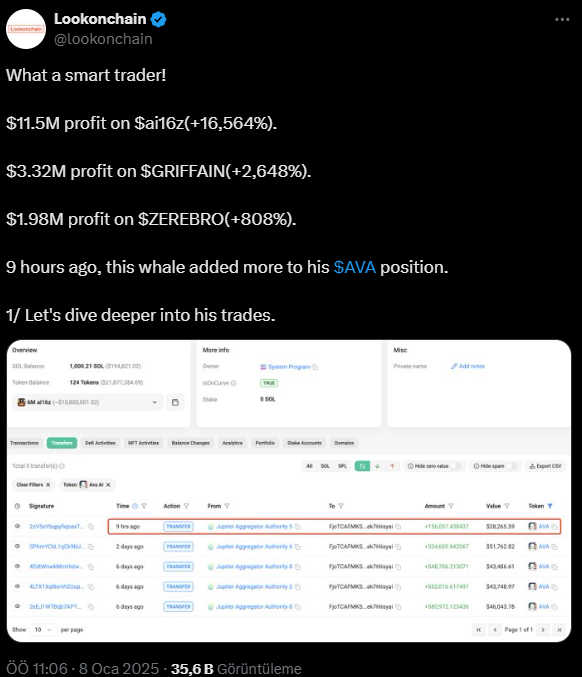Filter transfers by outgoing red arrow
This screenshot has height=677, width=582.
pos(392,466)
